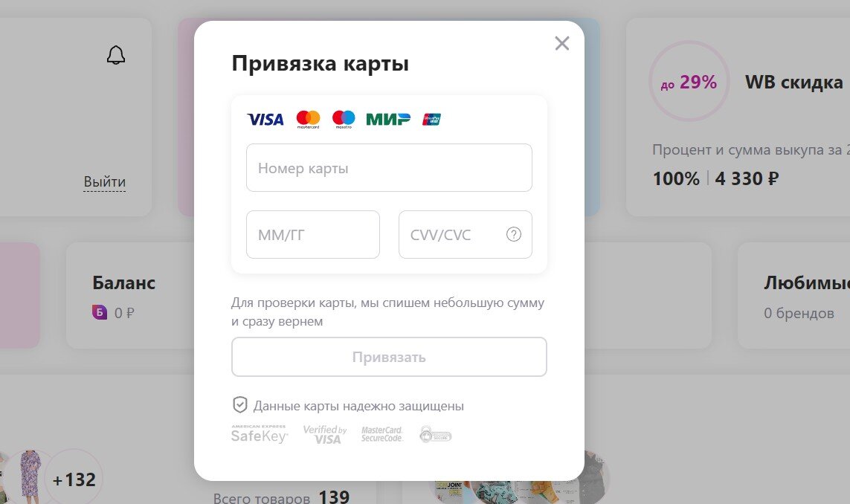Click the MasterCard SecureCode badge

382,434
